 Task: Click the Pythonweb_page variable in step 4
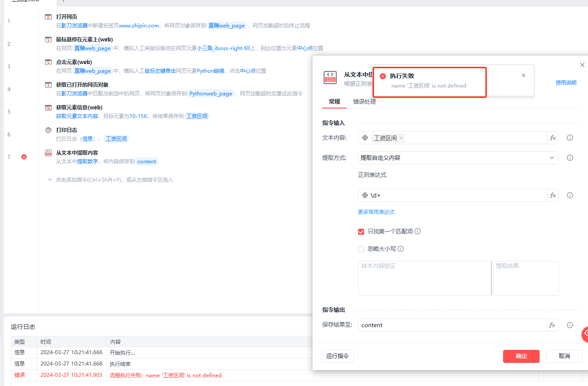211,94
